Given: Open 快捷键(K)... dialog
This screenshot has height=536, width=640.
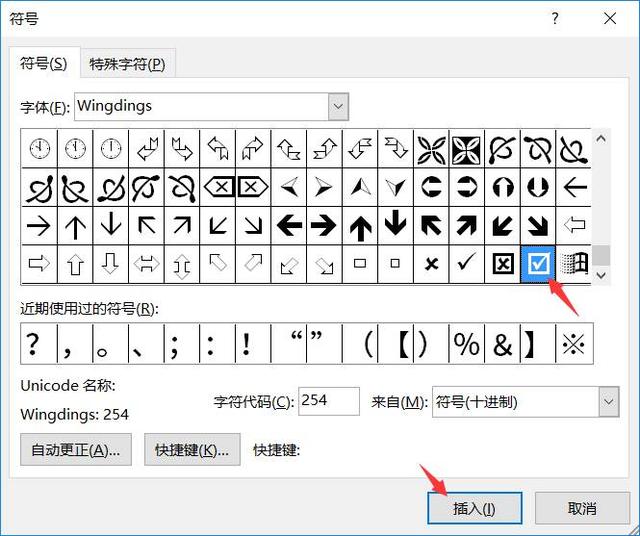Looking at the screenshot, I should [192, 449].
